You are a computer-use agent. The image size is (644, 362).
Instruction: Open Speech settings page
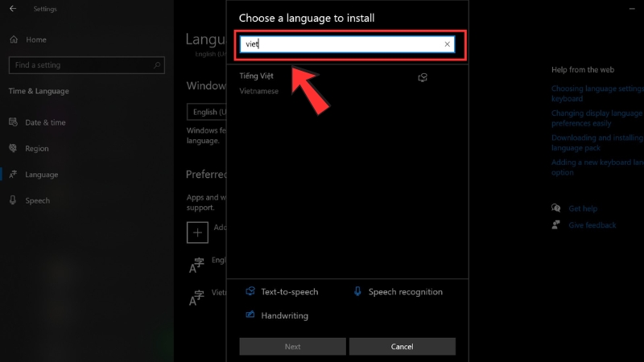37,200
